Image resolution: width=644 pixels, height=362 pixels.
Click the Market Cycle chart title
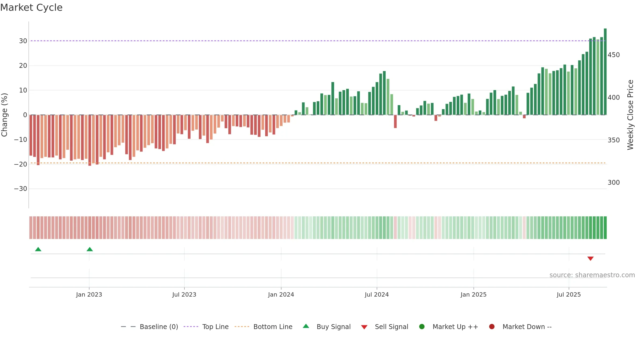[31, 8]
